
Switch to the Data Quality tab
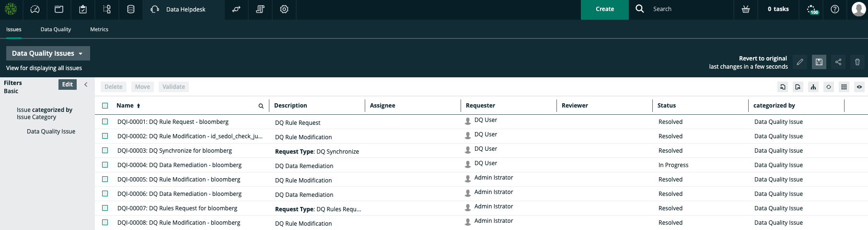click(56, 29)
